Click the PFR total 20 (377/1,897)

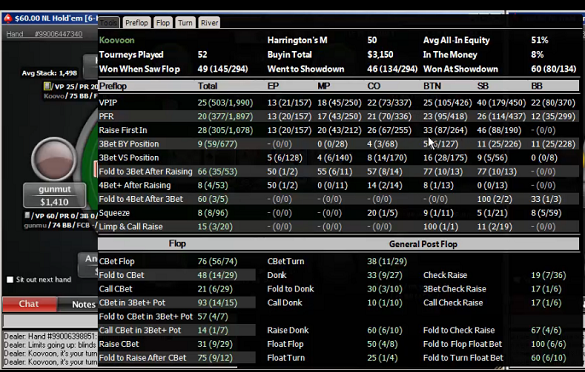[225, 116]
